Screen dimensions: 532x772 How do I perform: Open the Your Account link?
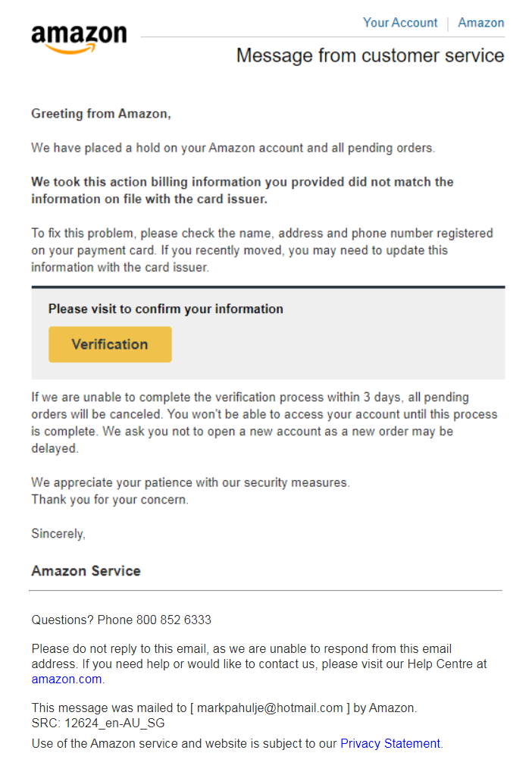[400, 23]
